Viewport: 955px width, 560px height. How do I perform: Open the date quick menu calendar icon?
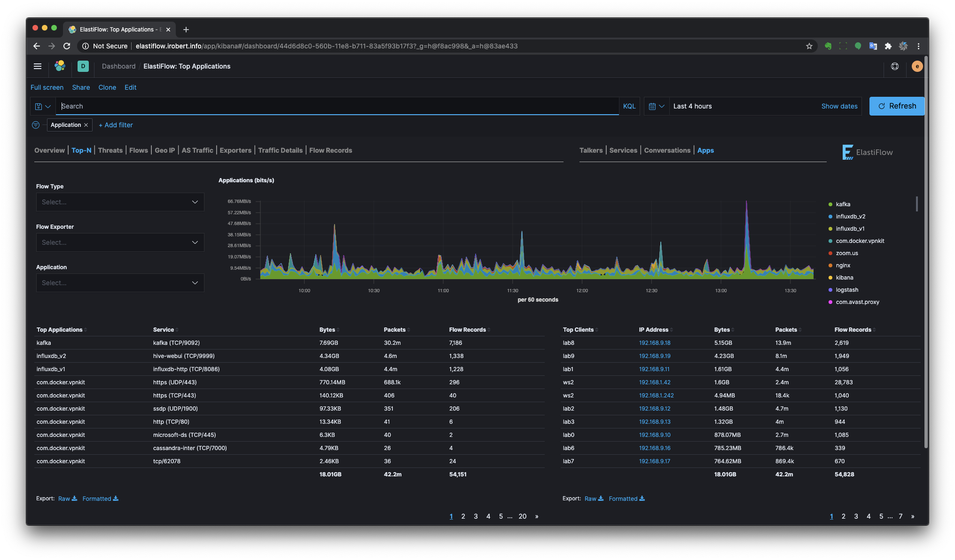pyautogui.click(x=656, y=106)
